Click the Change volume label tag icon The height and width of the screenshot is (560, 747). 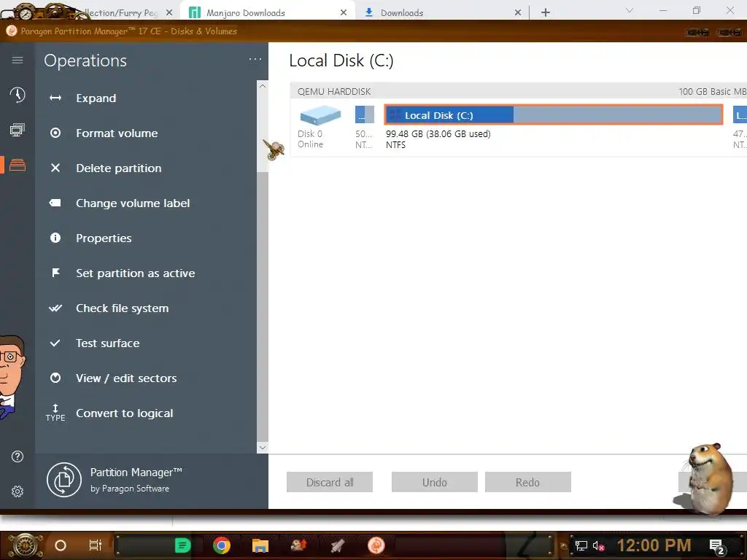(55, 203)
